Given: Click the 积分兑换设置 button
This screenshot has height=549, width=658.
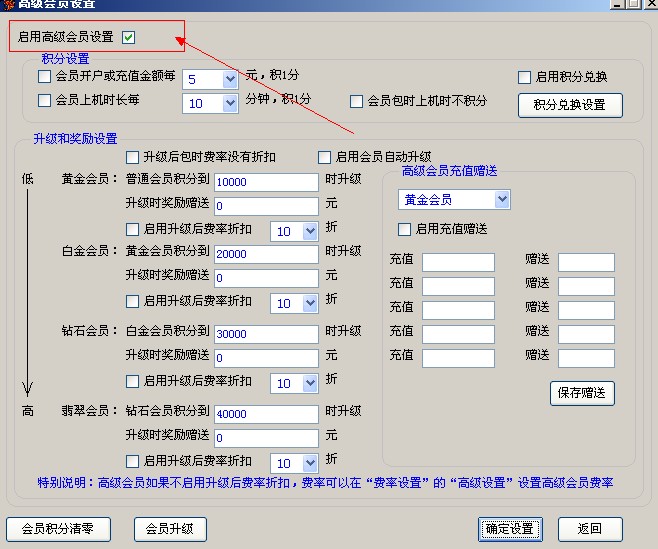Looking at the screenshot, I should [569, 105].
